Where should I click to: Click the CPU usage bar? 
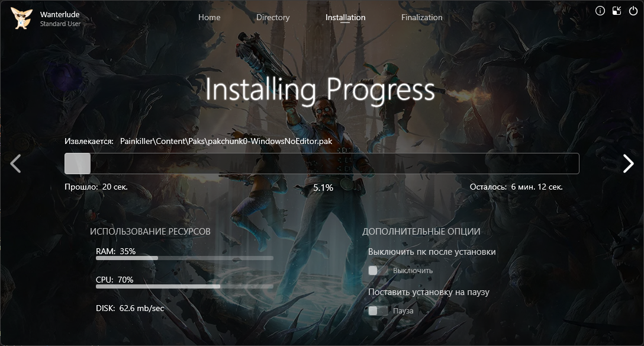[184, 286]
